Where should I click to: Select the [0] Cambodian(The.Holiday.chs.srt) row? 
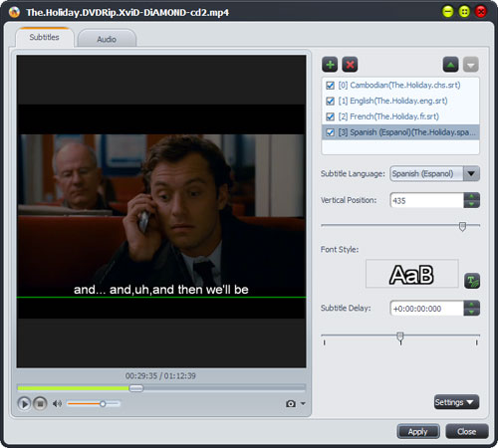(x=400, y=86)
